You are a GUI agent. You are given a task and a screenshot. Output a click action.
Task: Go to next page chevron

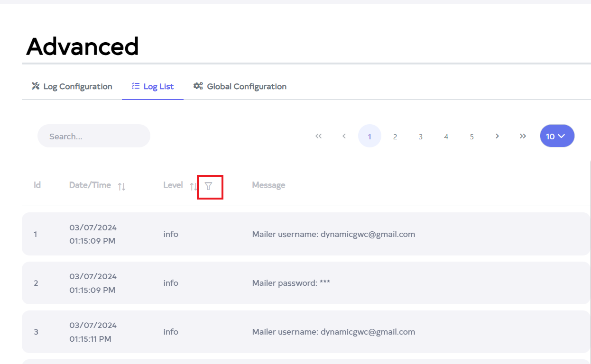pos(497,136)
